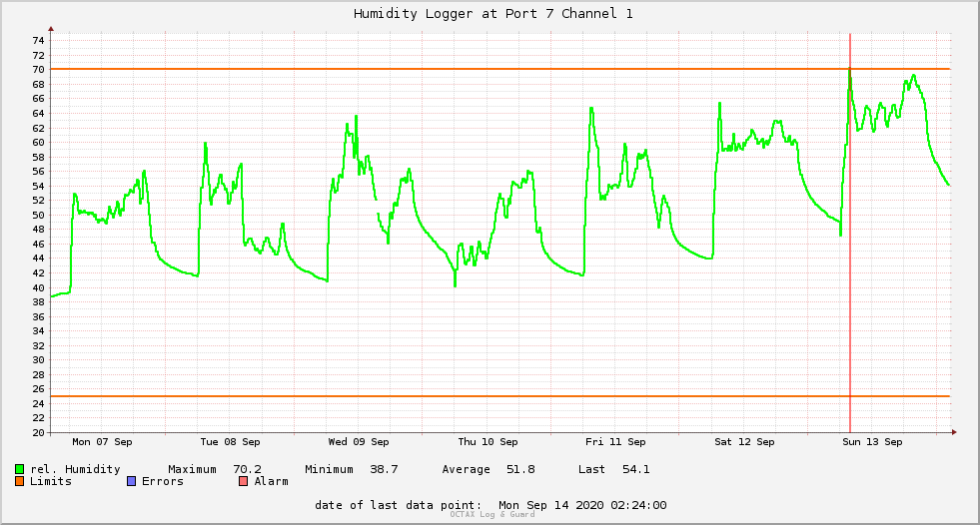Click the y-axis label 70
980x525 pixels.
39,69
